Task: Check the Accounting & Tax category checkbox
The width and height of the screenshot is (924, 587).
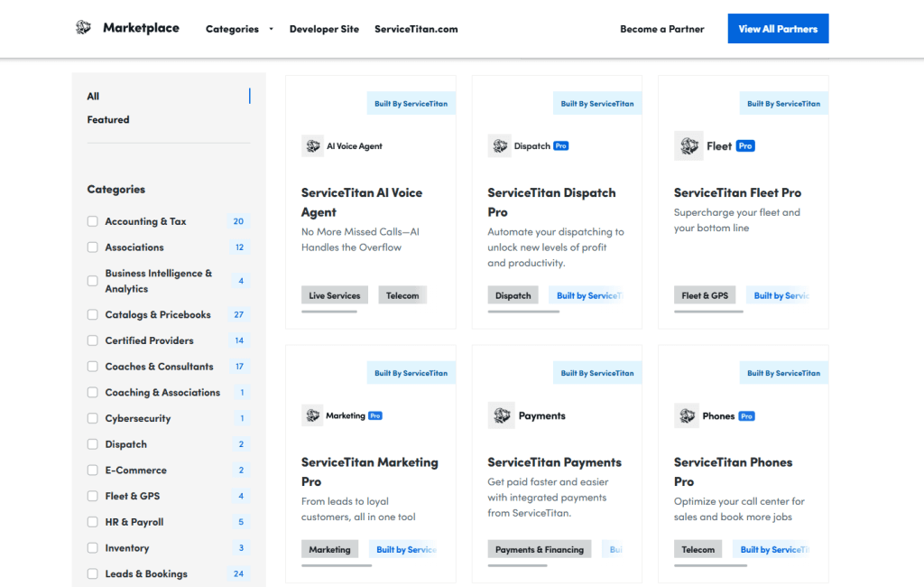Action: (92, 221)
